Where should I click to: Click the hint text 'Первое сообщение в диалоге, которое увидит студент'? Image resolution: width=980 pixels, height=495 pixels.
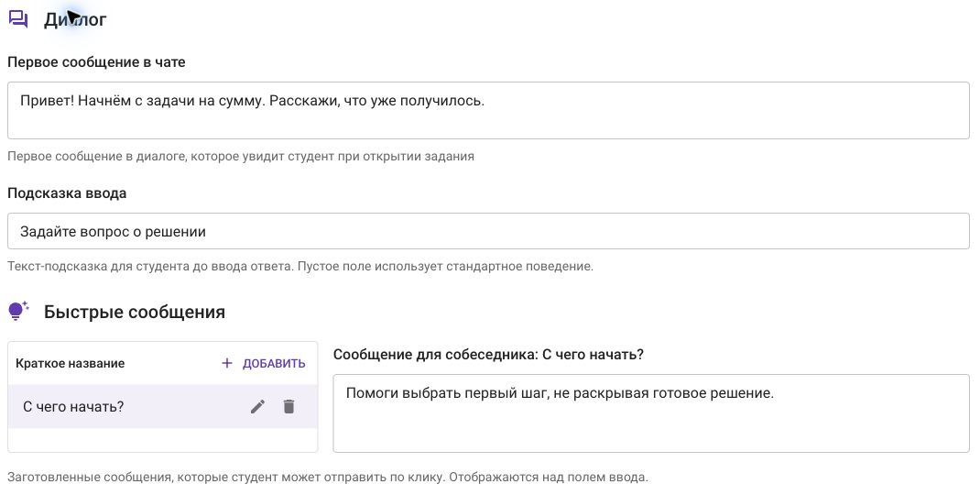[241, 157]
